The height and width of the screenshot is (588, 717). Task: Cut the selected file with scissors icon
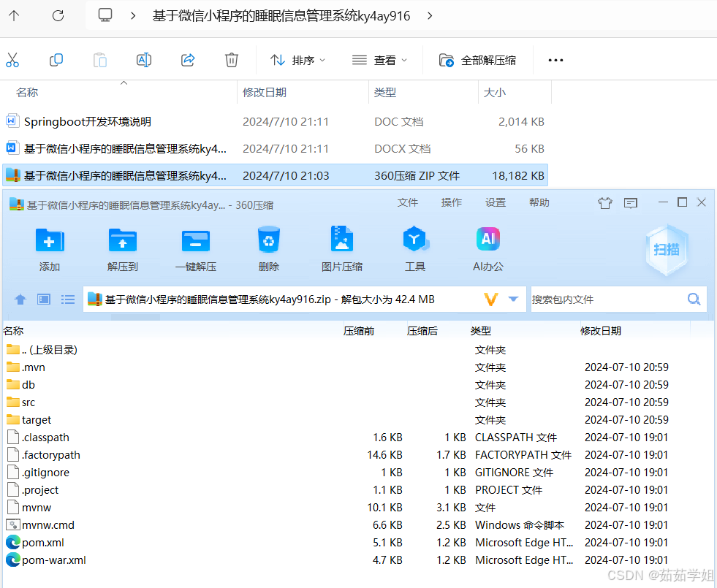click(12, 60)
